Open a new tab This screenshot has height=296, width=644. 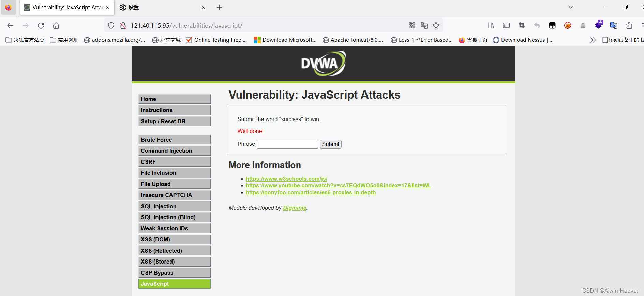pos(219,7)
